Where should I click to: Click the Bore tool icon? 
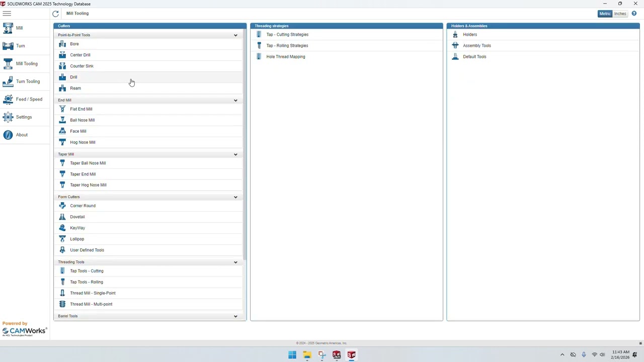click(x=62, y=44)
